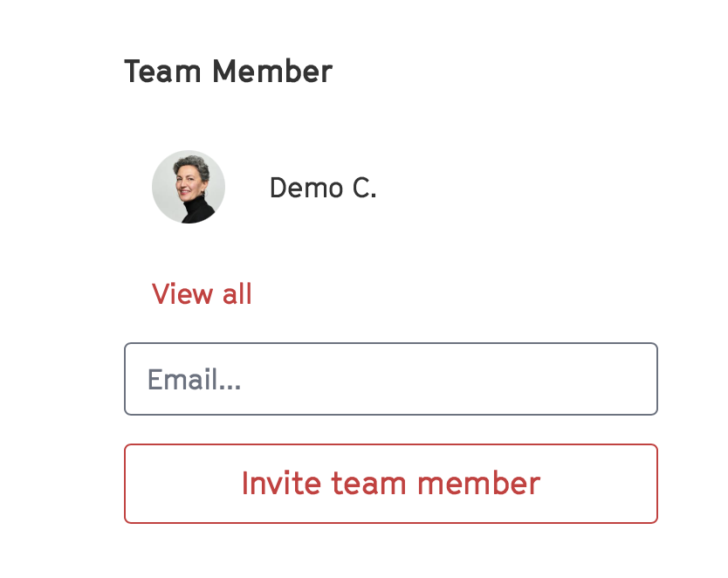Open the circular avatar of the gray-haired member
Viewport: 728px width, 578px height.
[x=189, y=187]
